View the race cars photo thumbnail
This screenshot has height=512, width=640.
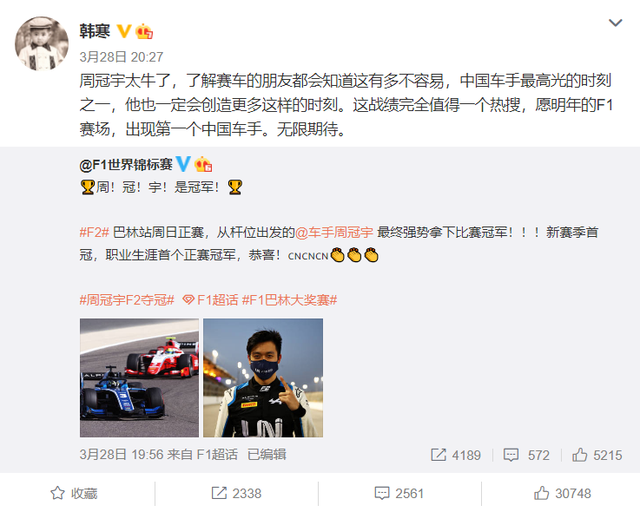tap(139, 378)
